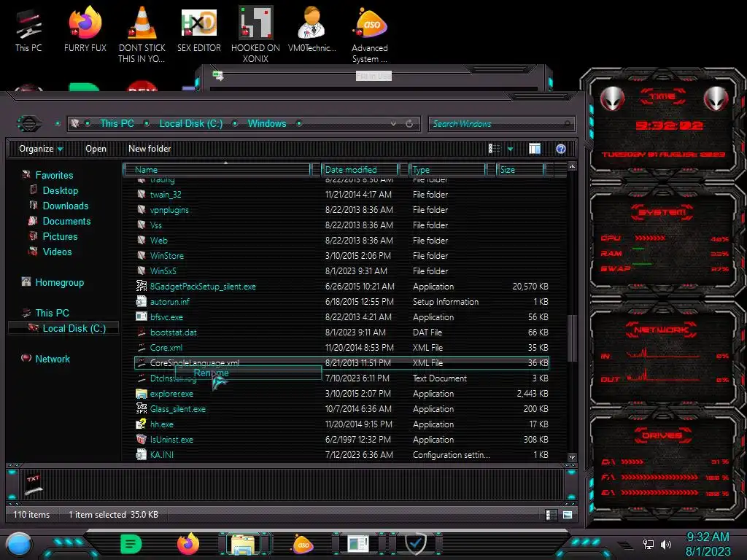Open the VM0Technic desktop icon
The height and width of the screenshot is (560, 747).
(x=311, y=28)
